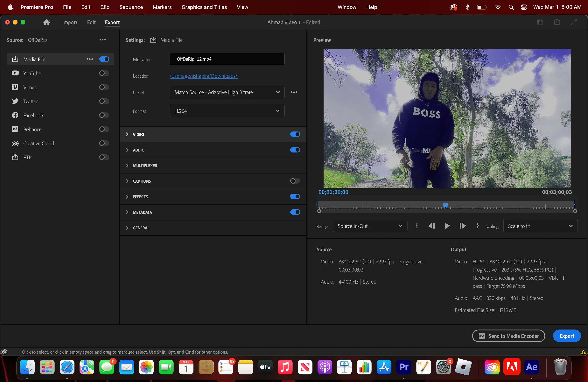Click Send to Media Encoder button
The height and width of the screenshot is (382, 588).
(508, 336)
